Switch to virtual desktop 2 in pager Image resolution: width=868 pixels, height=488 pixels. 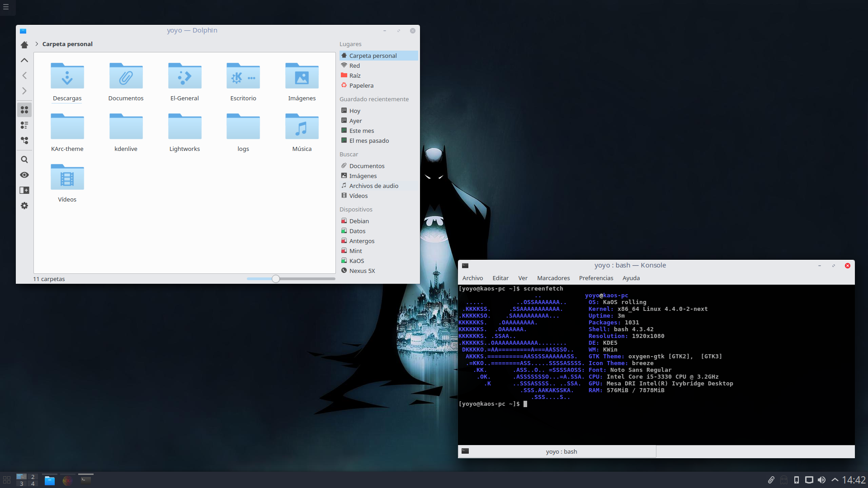click(33, 477)
